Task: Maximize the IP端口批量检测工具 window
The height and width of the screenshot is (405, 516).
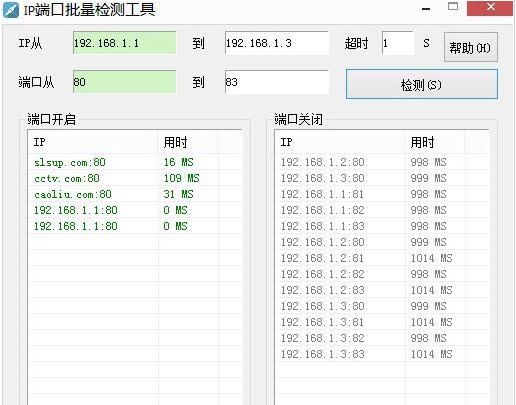Action: pyautogui.click(x=453, y=7)
